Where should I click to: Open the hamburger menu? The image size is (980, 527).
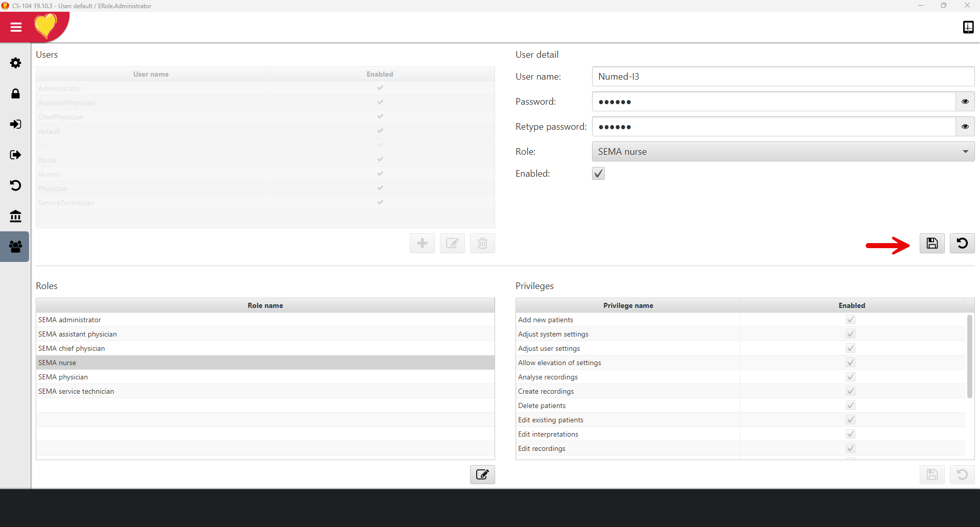tap(16, 27)
